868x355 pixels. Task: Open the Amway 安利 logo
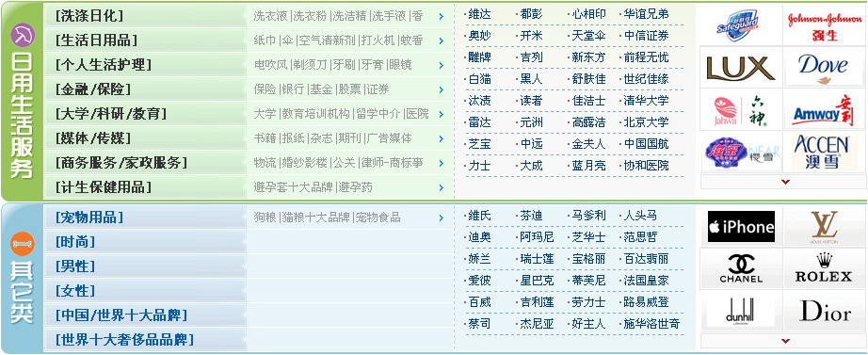pos(825,109)
